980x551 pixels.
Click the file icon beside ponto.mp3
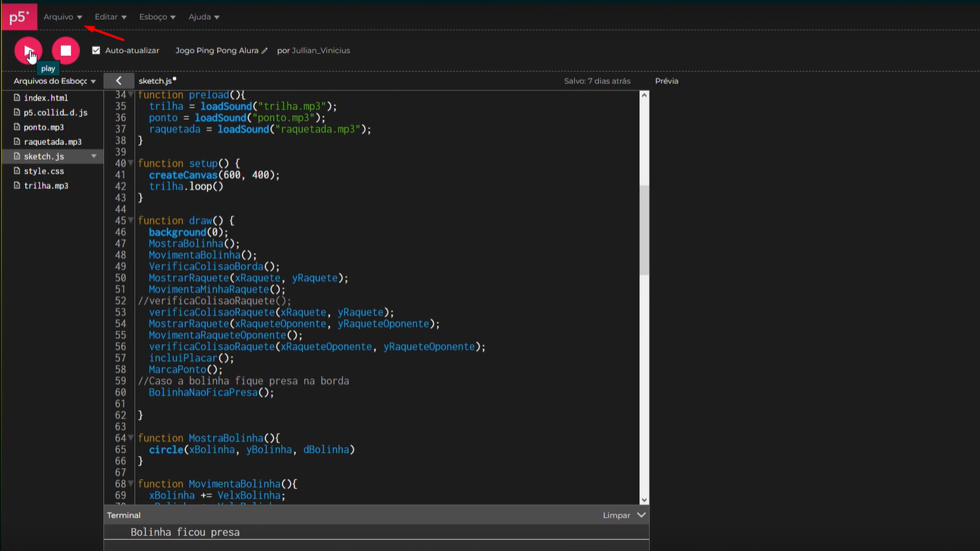click(18, 127)
